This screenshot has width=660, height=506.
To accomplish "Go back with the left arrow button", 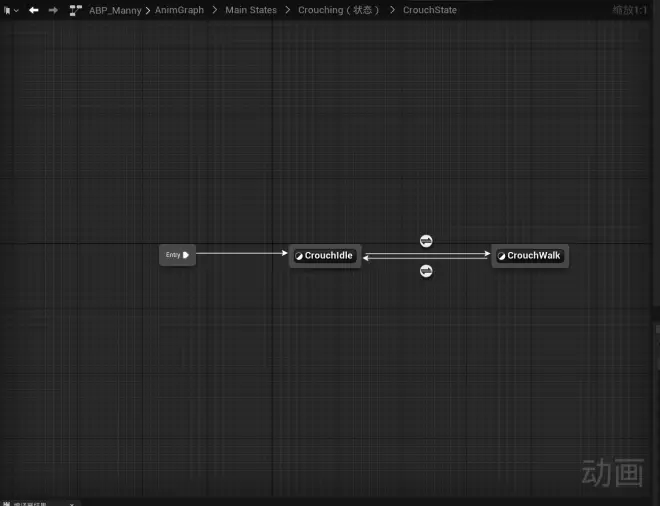I will click(34, 10).
